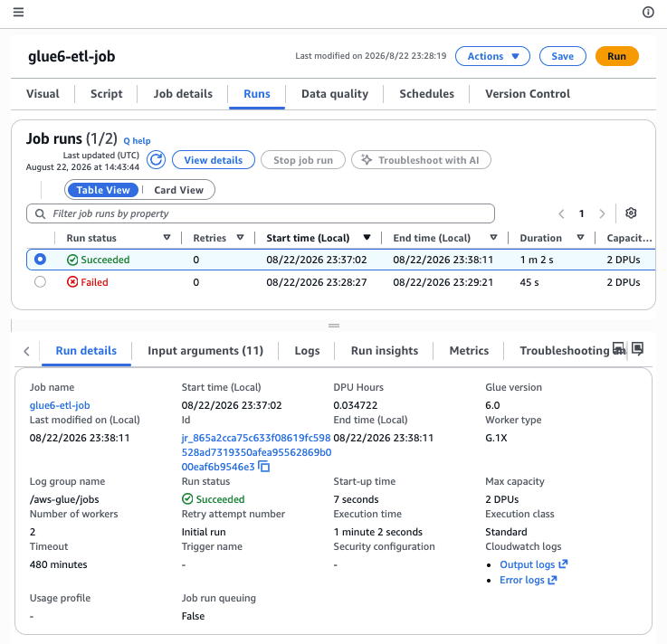Click the magnifier icon in filter box
Viewport: 667px width, 644px height.
pyautogui.click(x=40, y=213)
